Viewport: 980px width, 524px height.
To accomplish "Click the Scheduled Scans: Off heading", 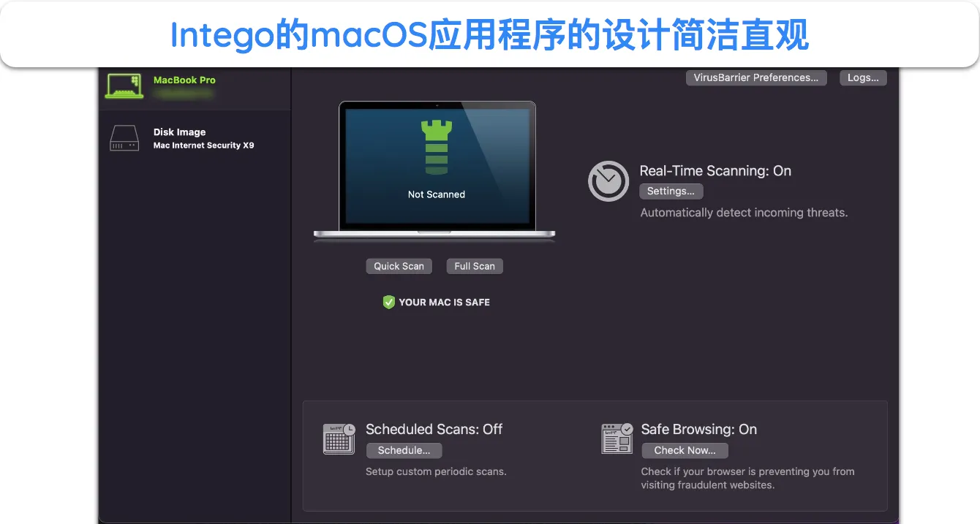I will [434, 429].
